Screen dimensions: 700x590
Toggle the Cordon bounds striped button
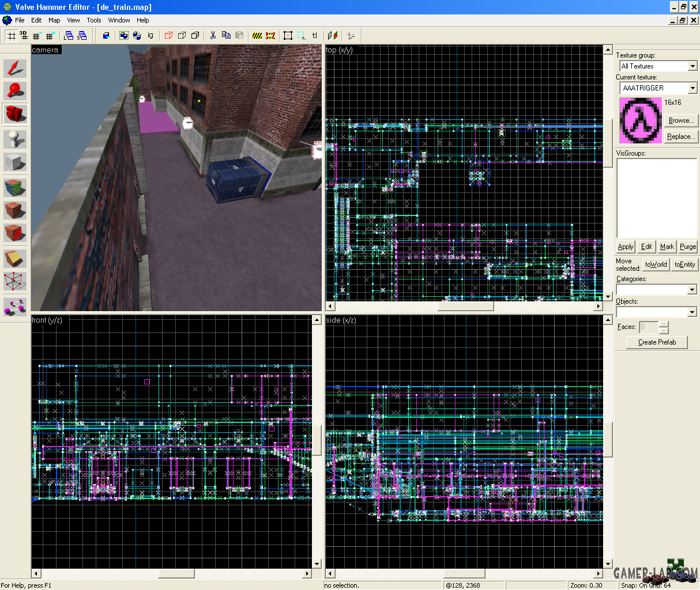[257, 36]
